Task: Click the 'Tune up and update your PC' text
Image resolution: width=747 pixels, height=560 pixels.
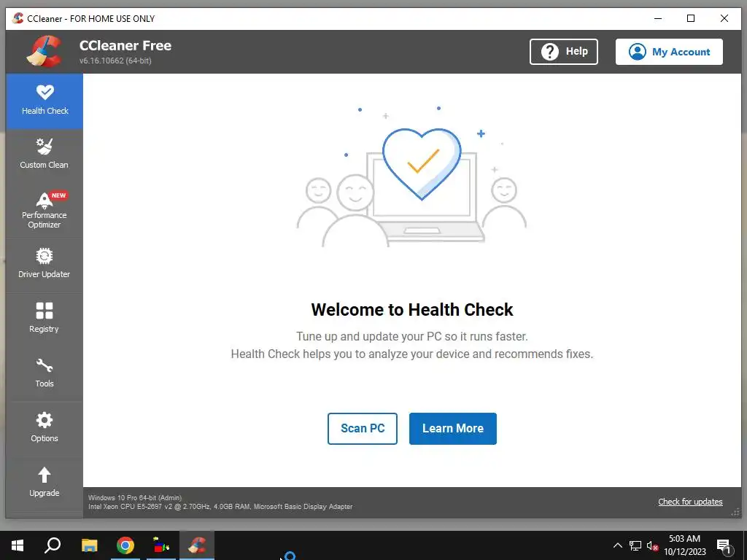Action: [x=412, y=336]
